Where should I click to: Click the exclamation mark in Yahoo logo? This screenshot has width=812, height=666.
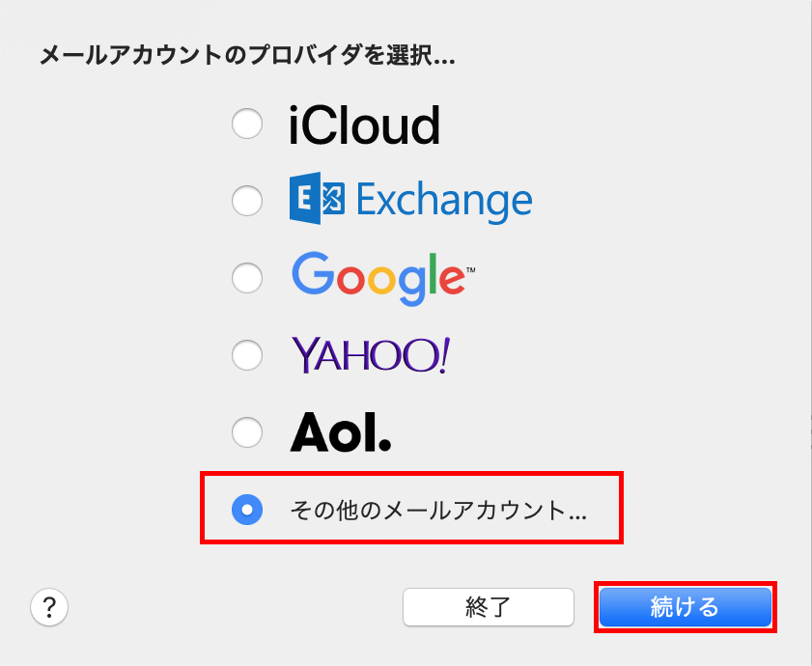click(x=444, y=355)
